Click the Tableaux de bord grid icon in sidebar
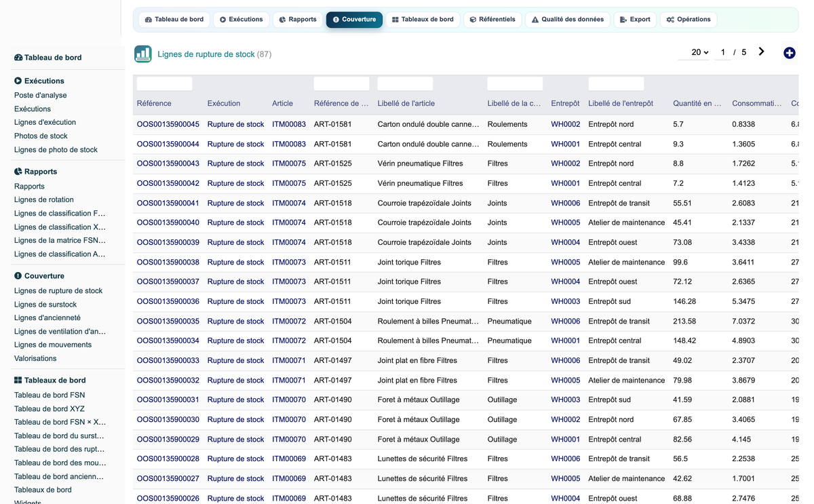 (x=18, y=381)
